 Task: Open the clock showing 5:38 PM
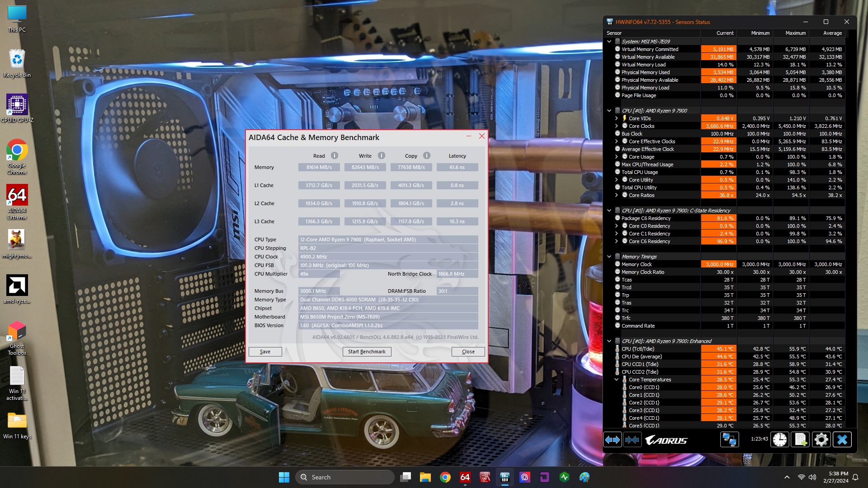click(836, 477)
